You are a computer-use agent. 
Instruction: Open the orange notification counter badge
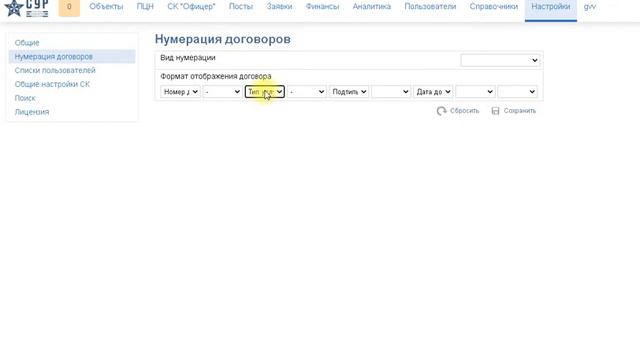(x=69, y=7)
